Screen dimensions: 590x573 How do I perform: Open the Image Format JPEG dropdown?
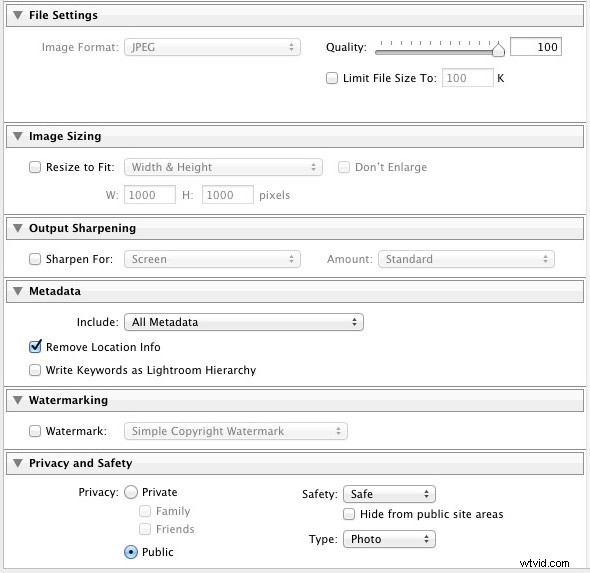pyautogui.click(x=212, y=47)
